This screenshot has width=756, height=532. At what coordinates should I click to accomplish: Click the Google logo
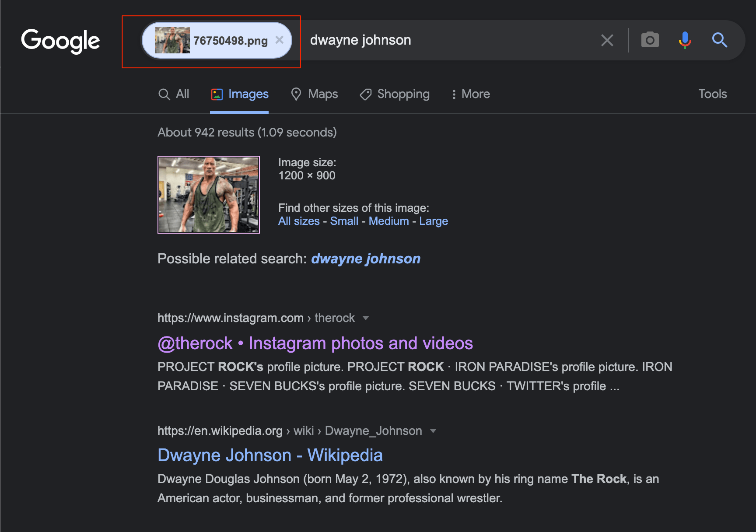(60, 41)
